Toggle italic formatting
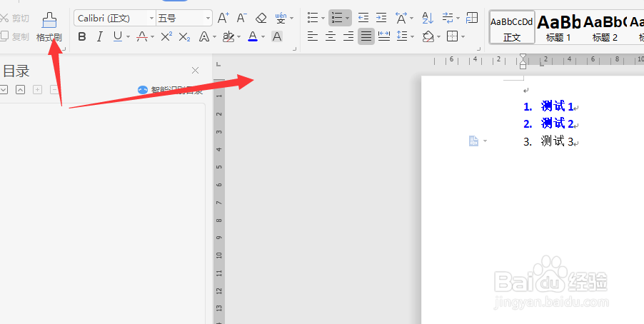 tap(99, 37)
